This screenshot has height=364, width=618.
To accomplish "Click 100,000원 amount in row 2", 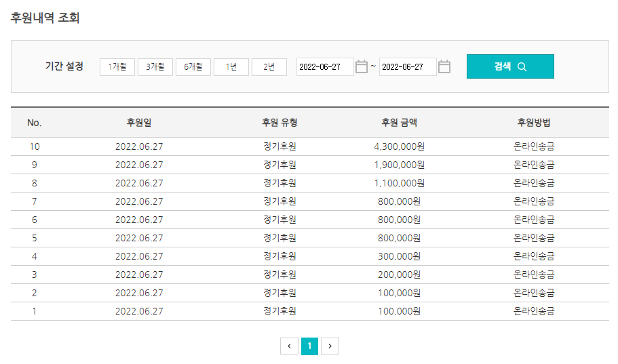I will [400, 293].
